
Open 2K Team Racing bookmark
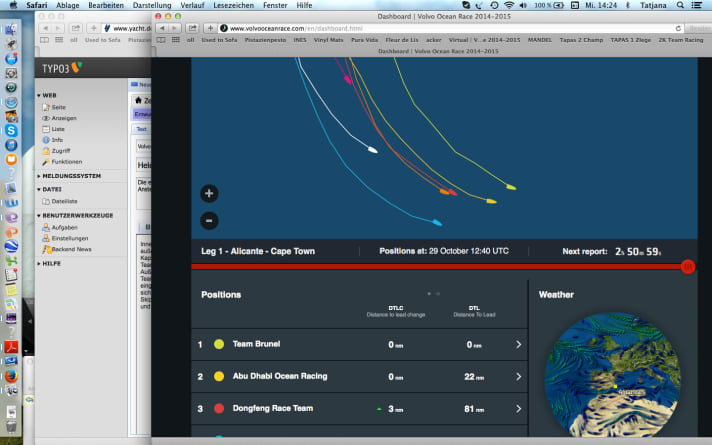pyautogui.click(x=681, y=40)
